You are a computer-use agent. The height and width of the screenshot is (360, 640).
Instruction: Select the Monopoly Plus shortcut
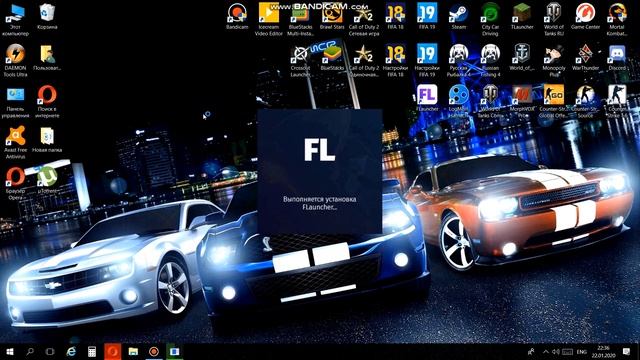click(553, 60)
